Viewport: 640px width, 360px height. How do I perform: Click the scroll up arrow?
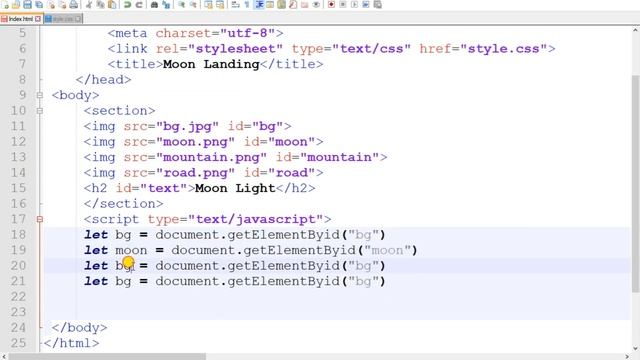click(x=636, y=30)
